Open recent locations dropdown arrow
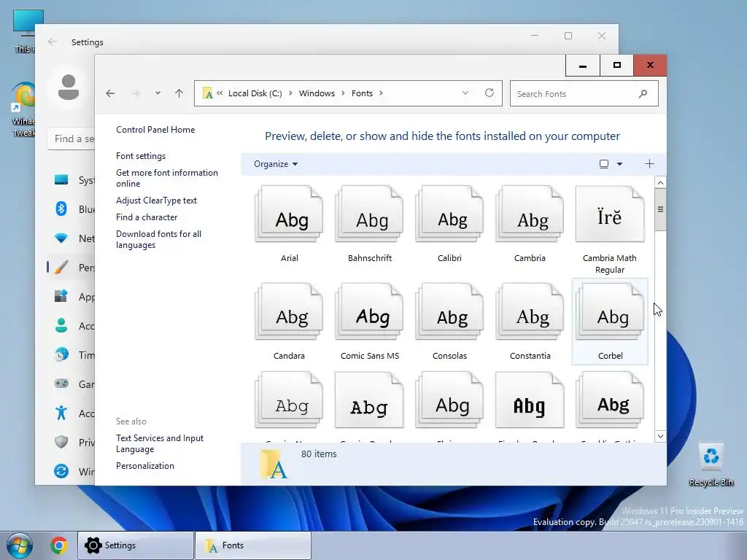Screen dimensions: 747x560 click(x=158, y=93)
